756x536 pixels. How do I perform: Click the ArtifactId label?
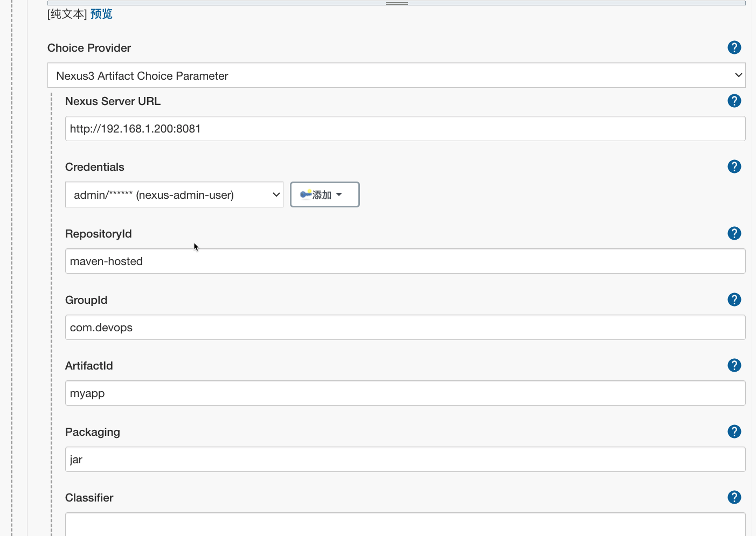(89, 366)
